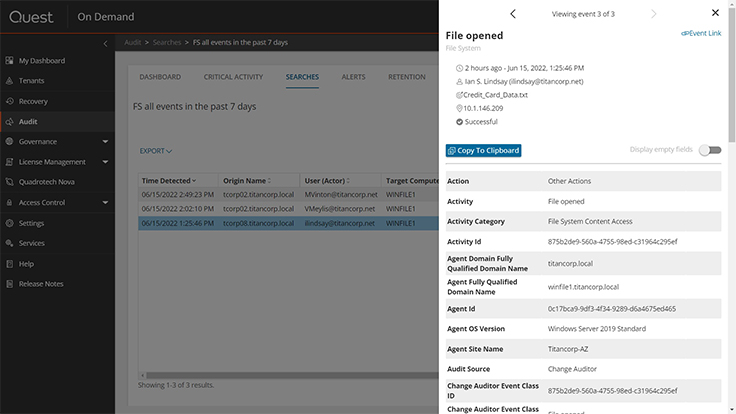
Task: Click the Activity Id value
Action: pyautogui.click(x=613, y=242)
